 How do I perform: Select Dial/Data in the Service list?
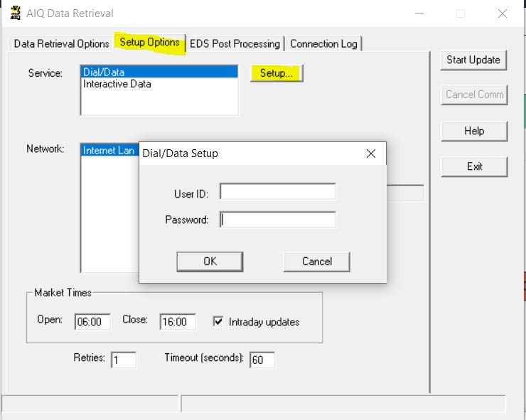[159, 72]
